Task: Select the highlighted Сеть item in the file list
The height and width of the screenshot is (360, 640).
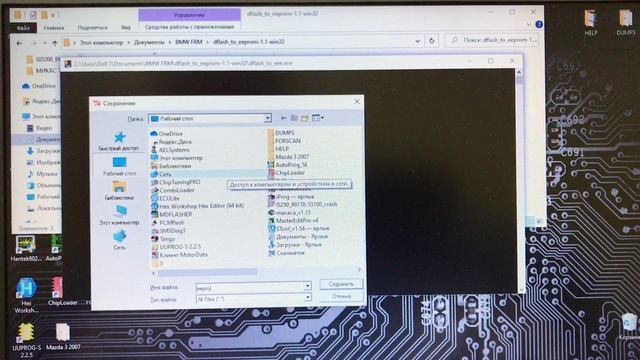Action: (x=161, y=174)
